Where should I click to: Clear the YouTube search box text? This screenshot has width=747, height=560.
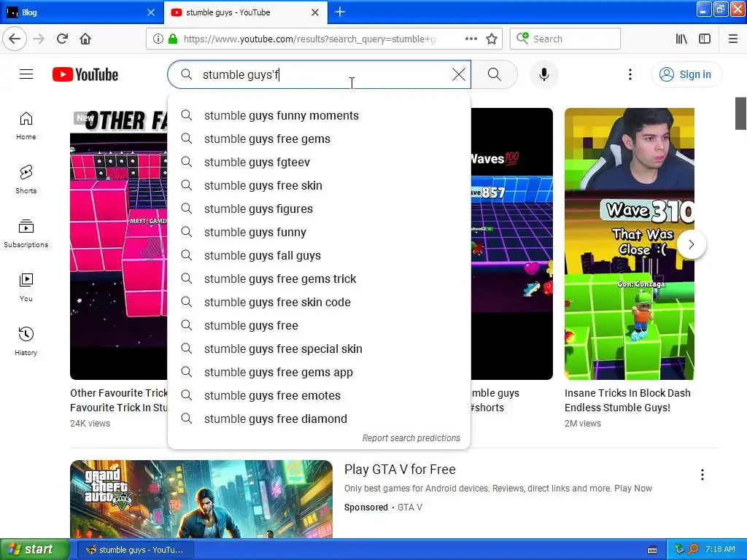click(x=459, y=74)
